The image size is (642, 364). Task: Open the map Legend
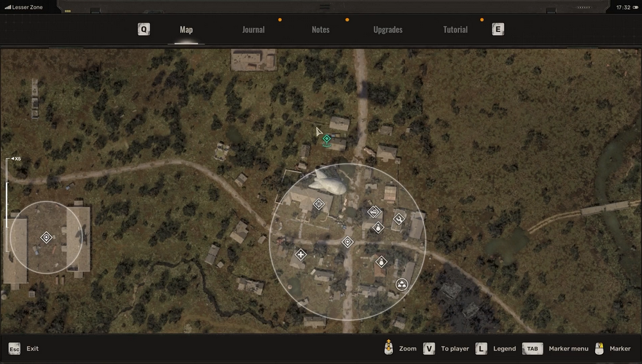[x=505, y=349]
